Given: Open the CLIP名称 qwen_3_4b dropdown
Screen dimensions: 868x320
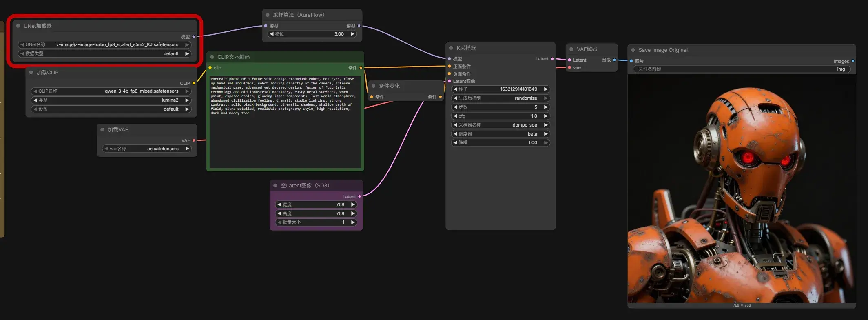Looking at the screenshot, I should [x=111, y=91].
